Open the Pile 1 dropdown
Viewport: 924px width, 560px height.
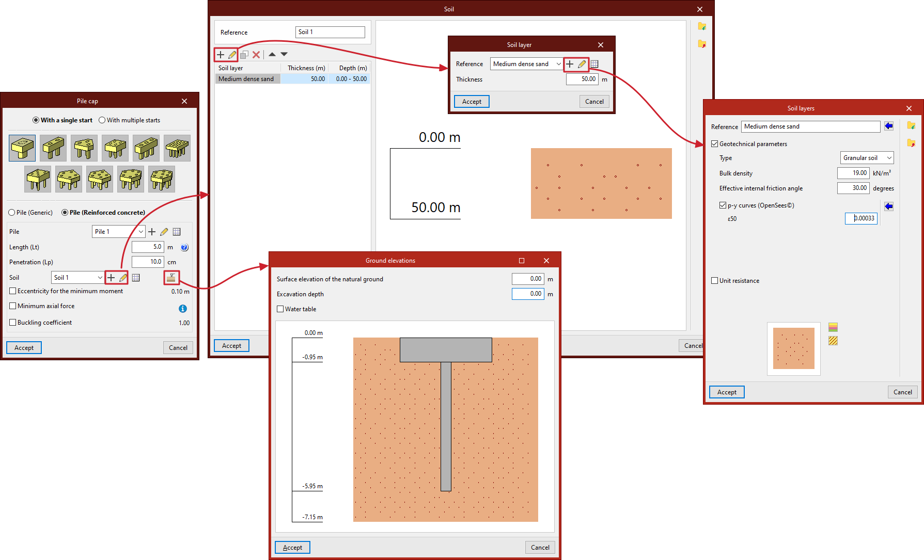119,232
